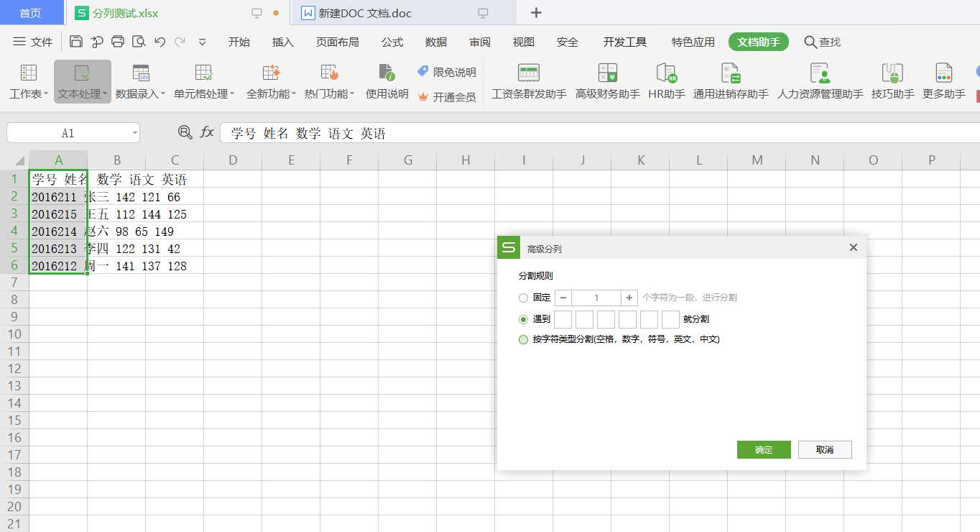Image resolution: width=980 pixels, height=532 pixels.
Task: Switch to the 数据 ribbon tab
Action: 436,42
